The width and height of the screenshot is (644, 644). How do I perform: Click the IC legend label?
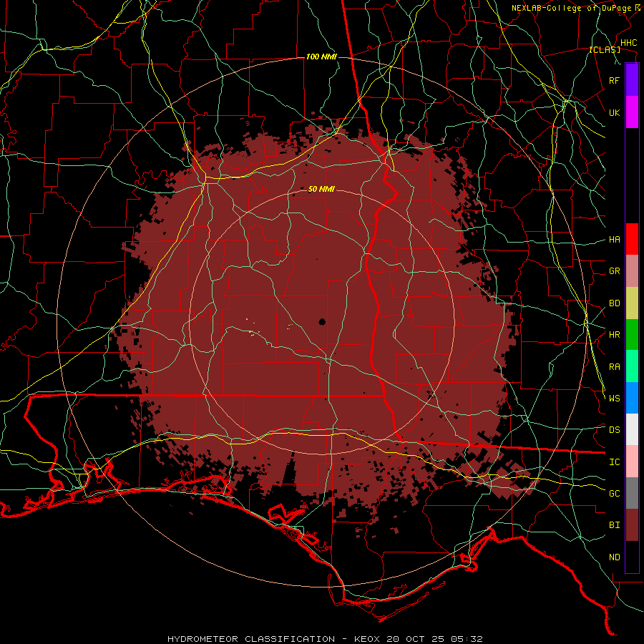pyautogui.click(x=614, y=462)
